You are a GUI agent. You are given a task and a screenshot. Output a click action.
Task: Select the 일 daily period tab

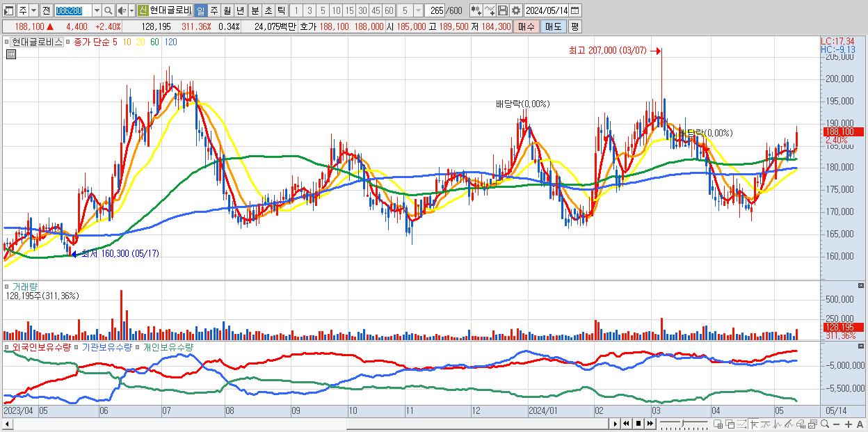200,11
